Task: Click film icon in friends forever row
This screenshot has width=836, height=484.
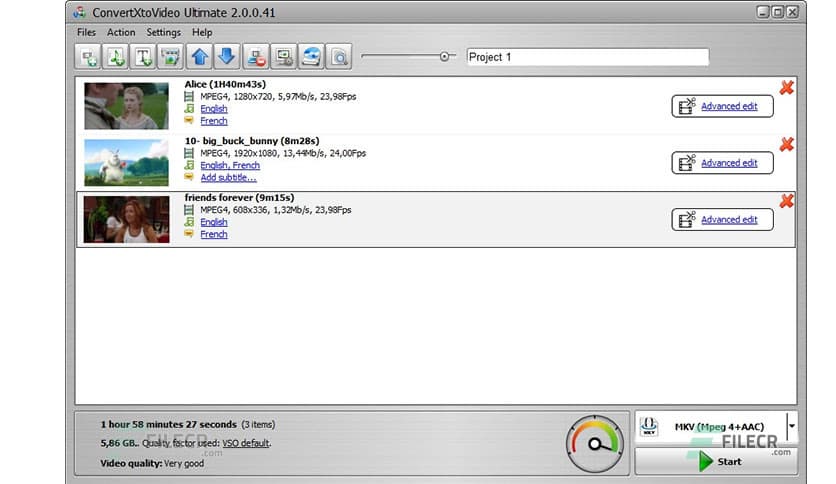Action: (x=189, y=209)
